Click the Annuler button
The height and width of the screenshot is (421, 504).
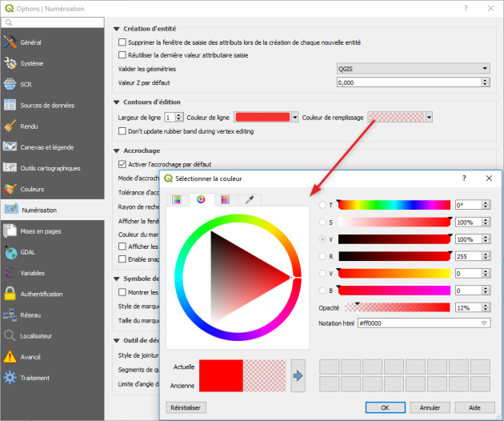(x=430, y=407)
